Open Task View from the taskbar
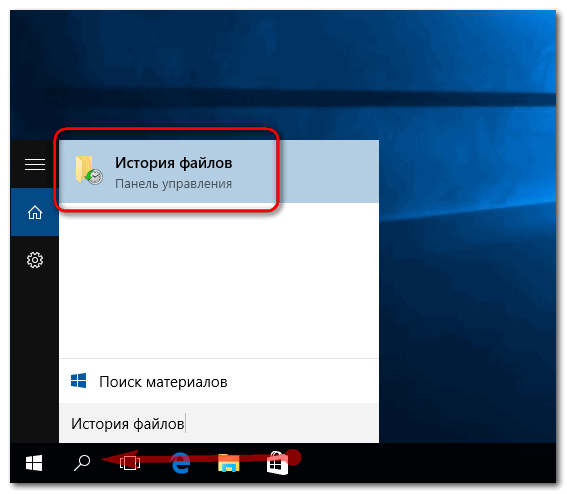 point(130,463)
